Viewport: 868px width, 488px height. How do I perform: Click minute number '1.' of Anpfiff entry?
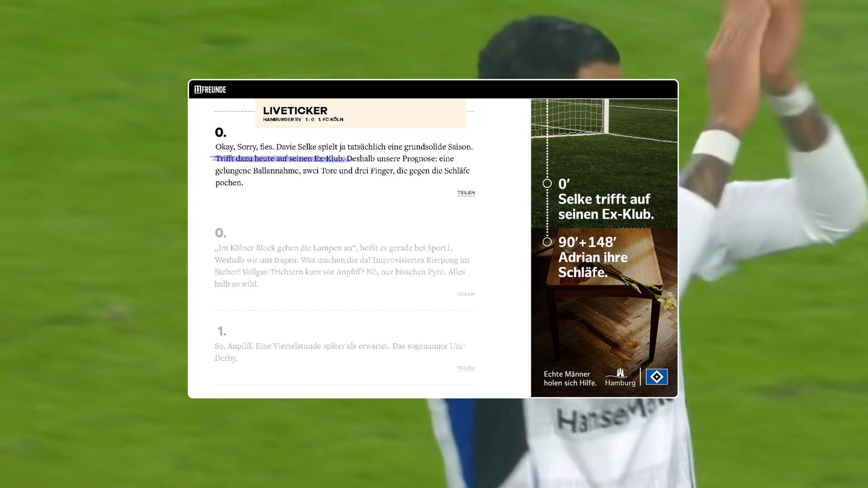tap(222, 331)
